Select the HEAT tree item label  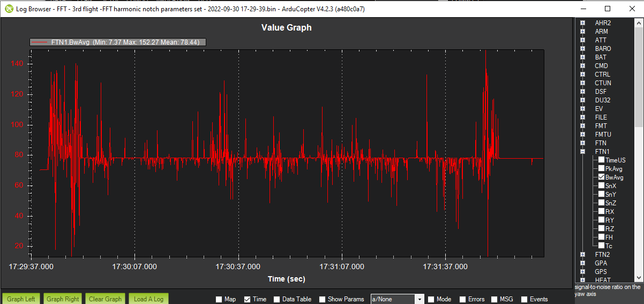[x=603, y=280]
